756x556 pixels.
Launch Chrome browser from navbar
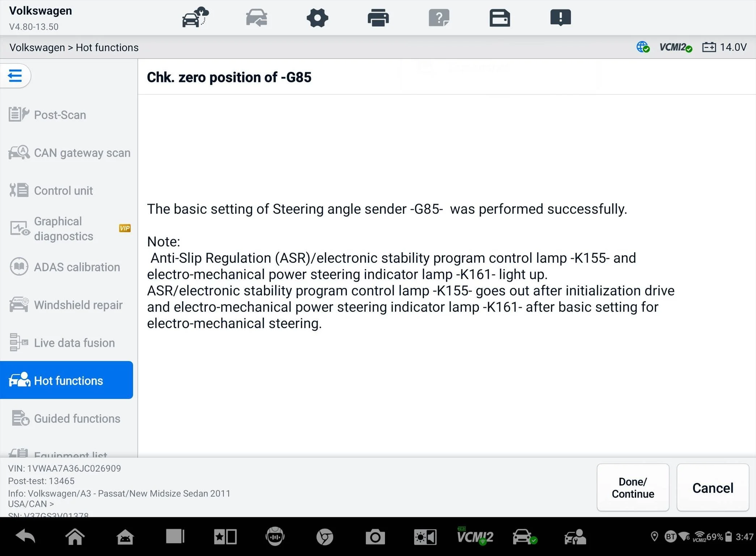point(325,537)
